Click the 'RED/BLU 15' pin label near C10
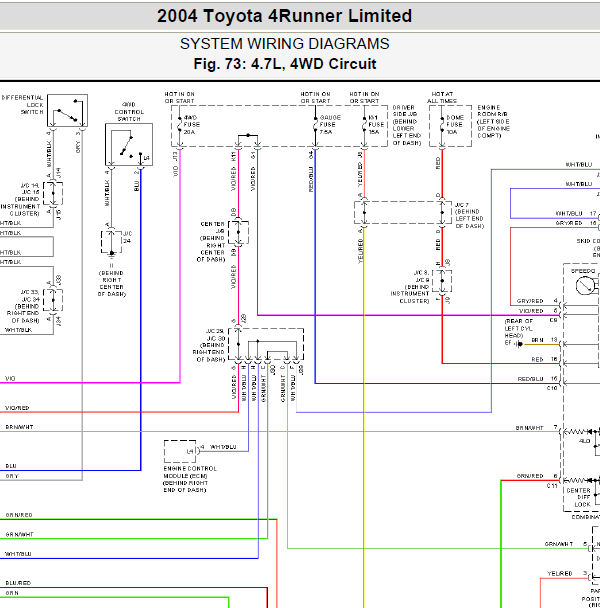Viewport: 600px width, 608px height. [x=538, y=379]
